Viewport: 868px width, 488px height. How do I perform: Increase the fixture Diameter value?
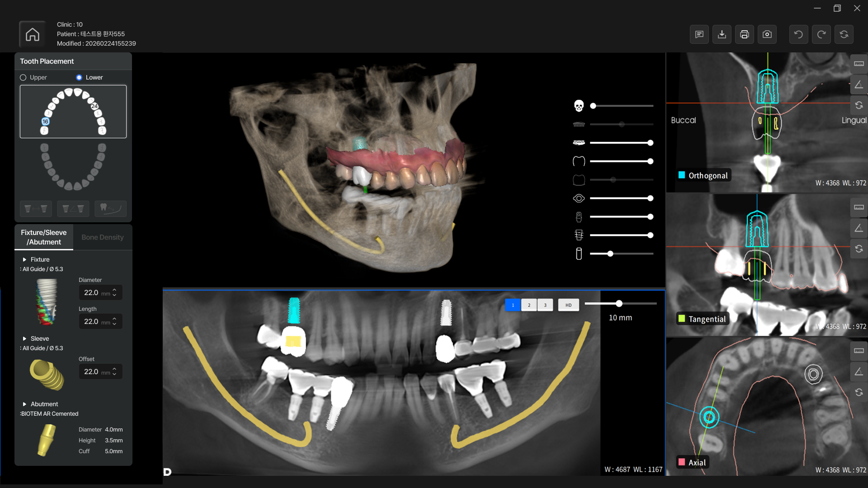(x=114, y=290)
